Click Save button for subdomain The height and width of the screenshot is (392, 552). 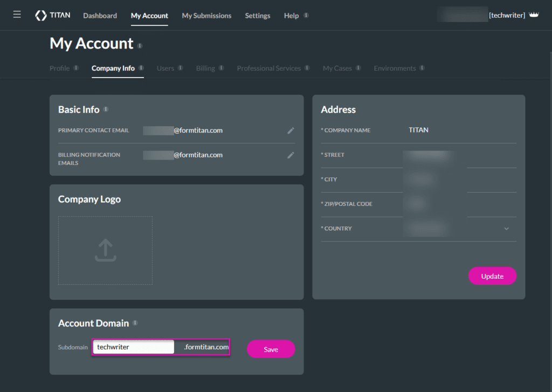pyautogui.click(x=271, y=349)
